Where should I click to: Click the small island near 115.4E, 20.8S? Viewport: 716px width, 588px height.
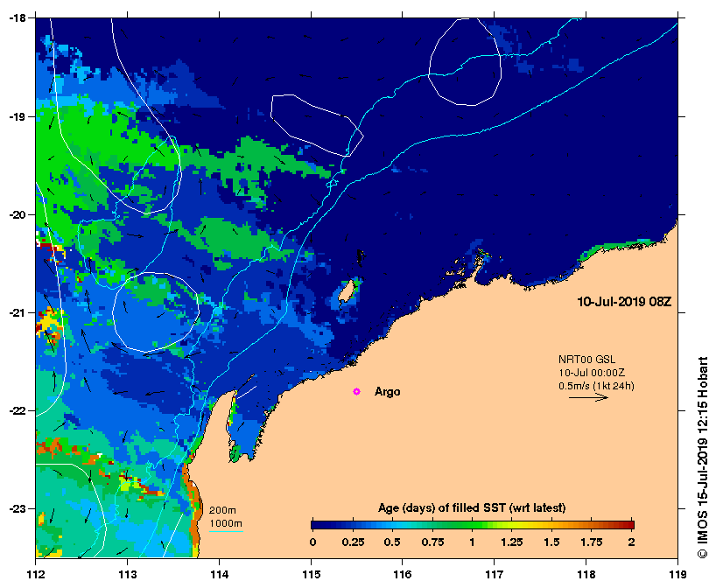(347, 291)
